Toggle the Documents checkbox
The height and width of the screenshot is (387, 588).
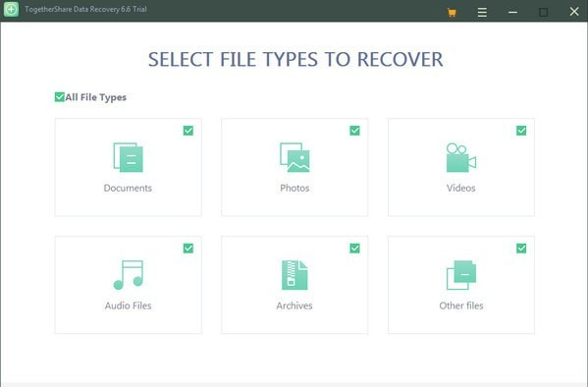(x=188, y=131)
